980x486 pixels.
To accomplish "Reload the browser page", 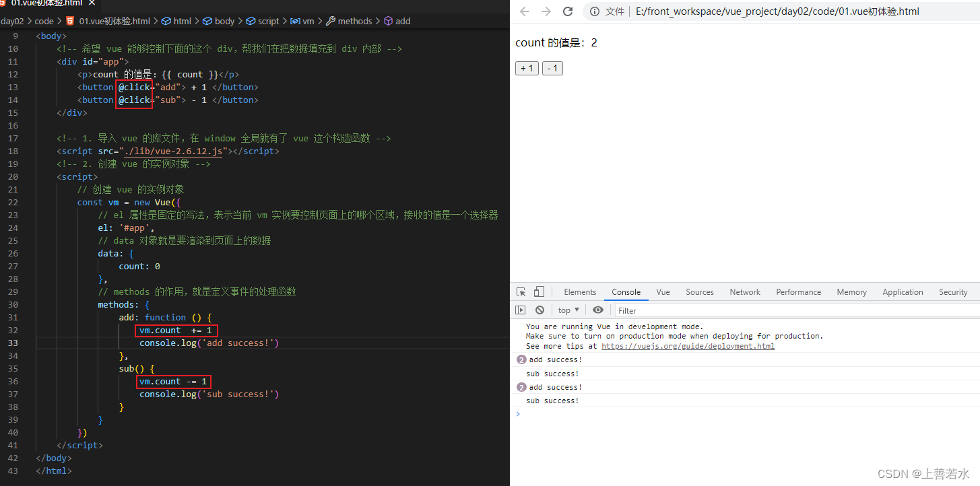I will pyautogui.click(x=568, y=11).
